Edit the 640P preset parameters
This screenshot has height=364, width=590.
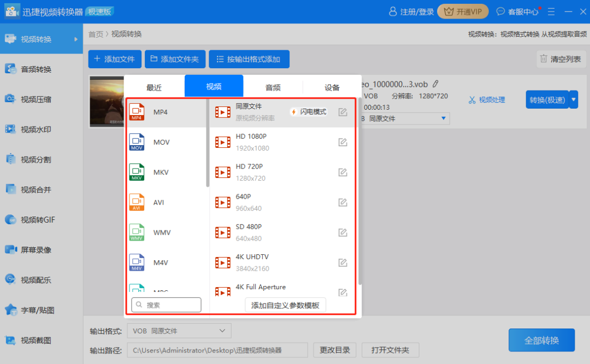point(343,202)
